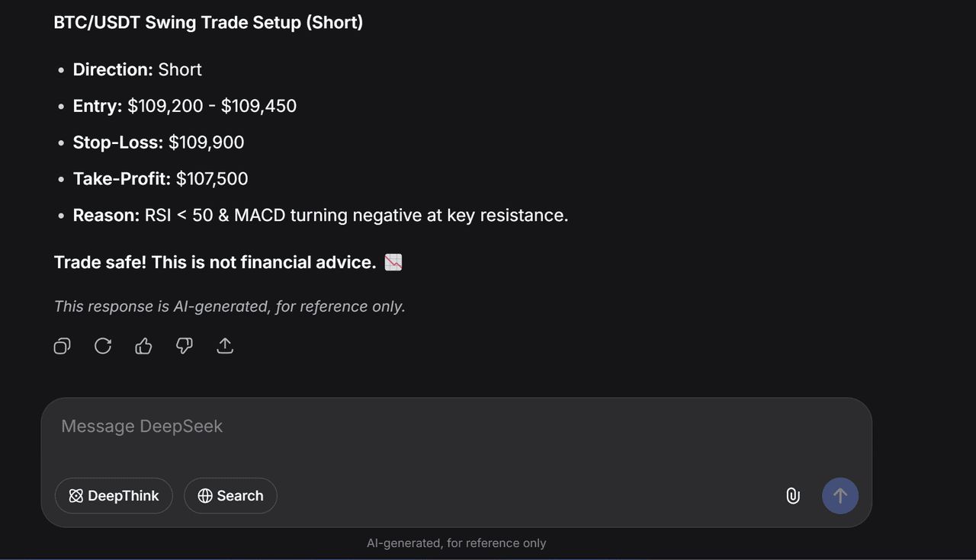The height and width of the screenshot is (560, 976).
Task: Click the Stop-Loss price value
Action: coord(207,142)
